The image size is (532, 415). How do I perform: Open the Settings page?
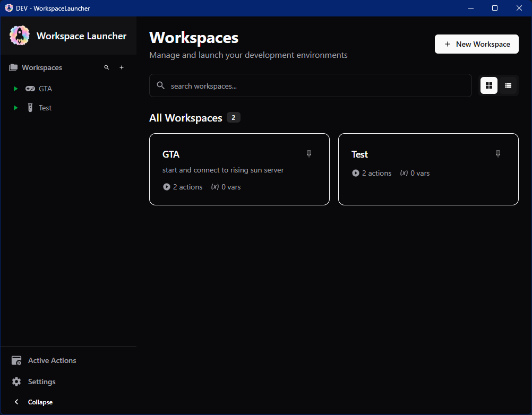[41, 382]
